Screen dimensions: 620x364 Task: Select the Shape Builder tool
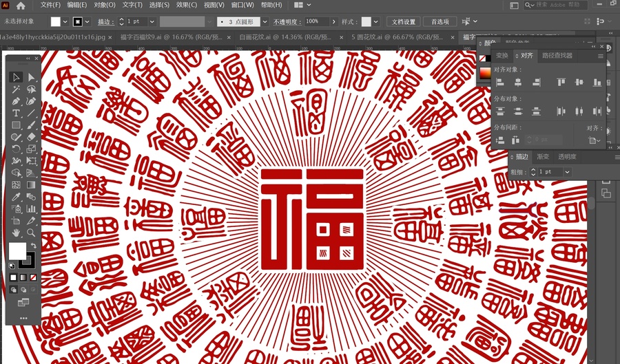click(x=16, y=173)
